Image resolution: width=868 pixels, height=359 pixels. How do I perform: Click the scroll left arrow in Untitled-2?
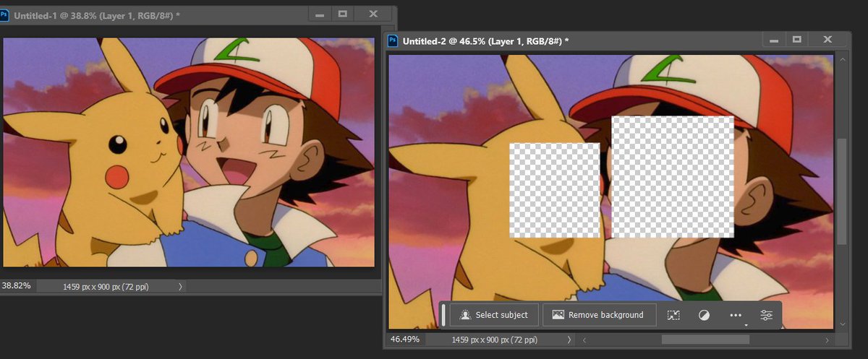click(584, 339)
